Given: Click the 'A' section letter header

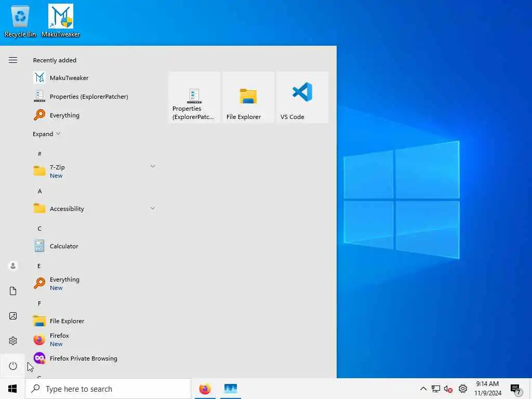Looking at the screenshot, I should [39, 191].
